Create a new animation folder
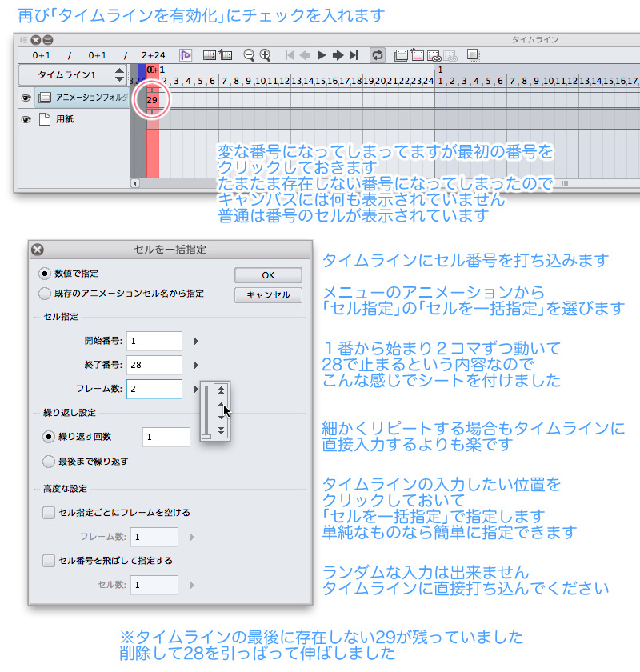Image resolution: width=640 pixels, height=672 pixels. 402,55
